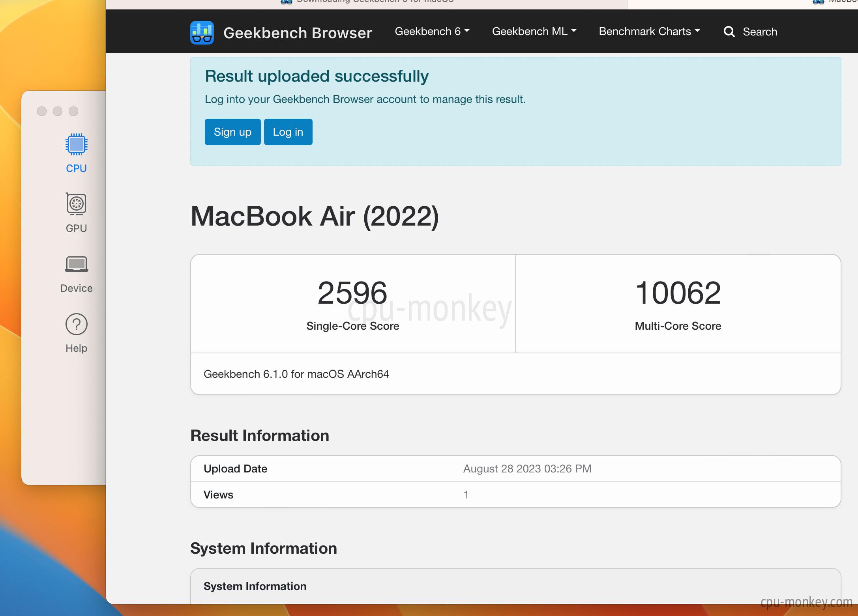Click the minimize window dot
Screen dimensions: 858x616
[58, 111]
